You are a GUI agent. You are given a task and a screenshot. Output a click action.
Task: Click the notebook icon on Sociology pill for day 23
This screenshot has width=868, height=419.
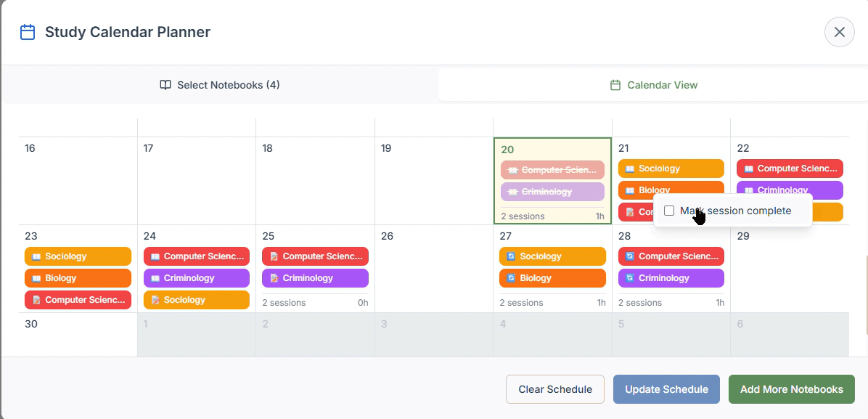(x=36, y=256)
